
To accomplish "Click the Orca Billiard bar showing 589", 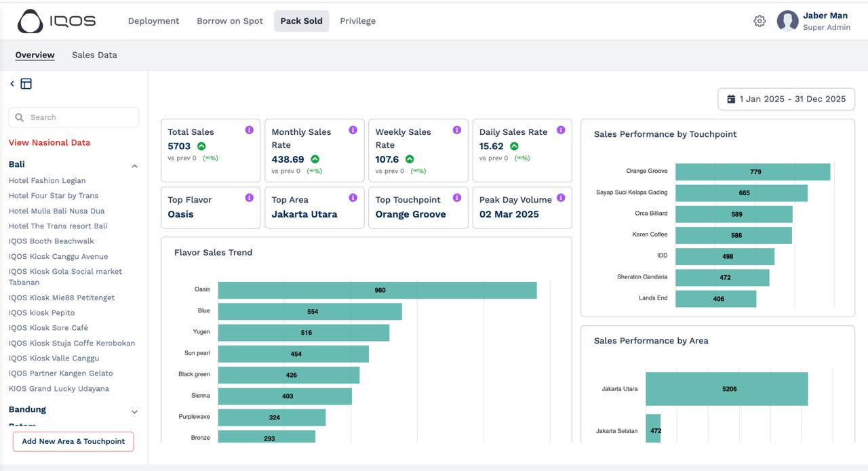I will click(x=734, y=214).
